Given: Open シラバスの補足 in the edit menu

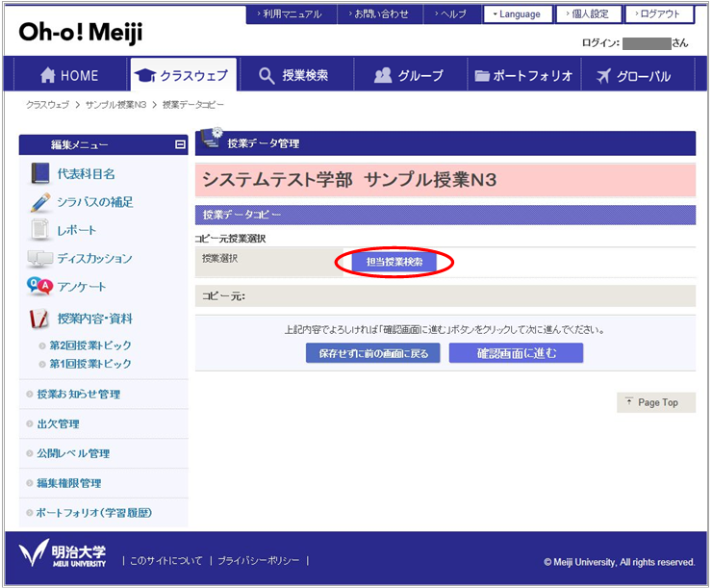Looking at the screenshot, I should [x=95, y=202].
